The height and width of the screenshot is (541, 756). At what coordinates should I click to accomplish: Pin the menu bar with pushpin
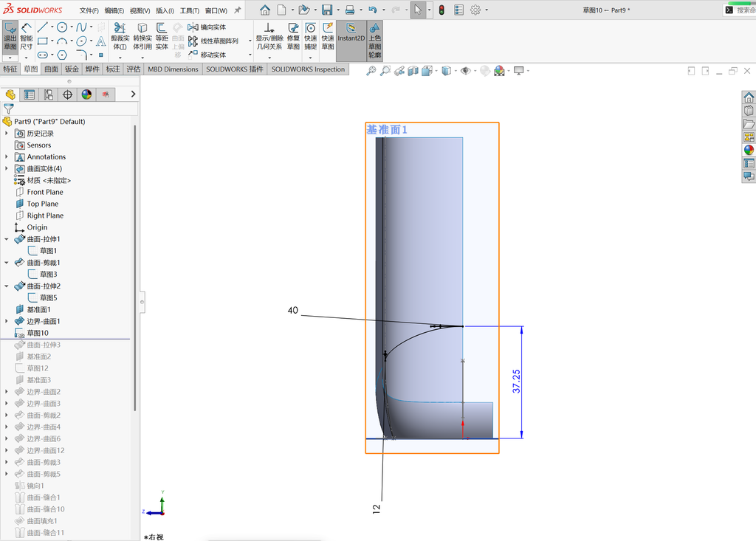coord(237,10)
